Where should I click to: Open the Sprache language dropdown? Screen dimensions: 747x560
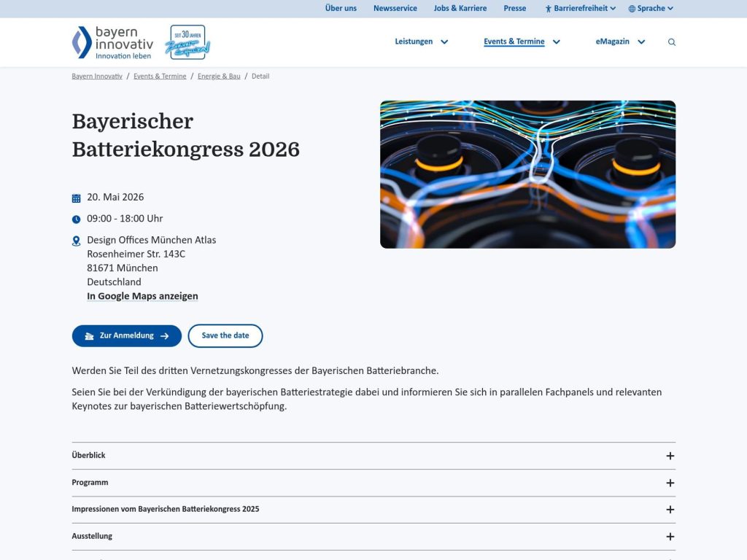tap(651, 8)
